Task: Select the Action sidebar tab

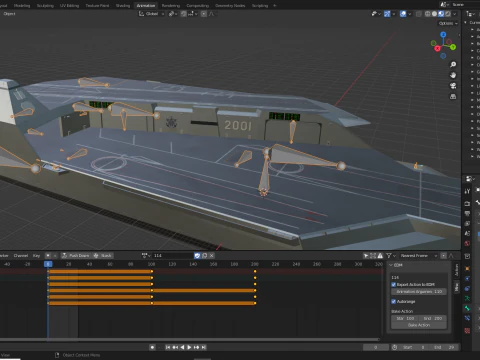Action: tap(457, 270)
